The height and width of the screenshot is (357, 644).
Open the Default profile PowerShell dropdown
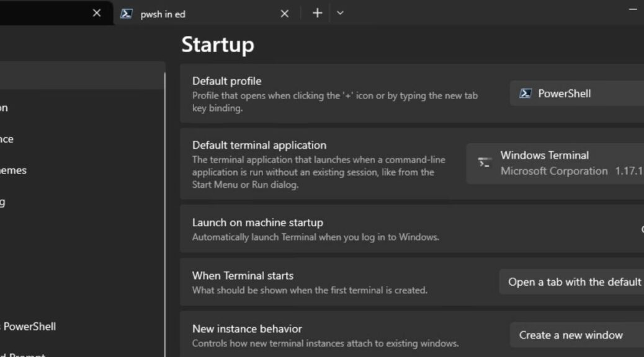pyautogui.click(x=576, y=94)
